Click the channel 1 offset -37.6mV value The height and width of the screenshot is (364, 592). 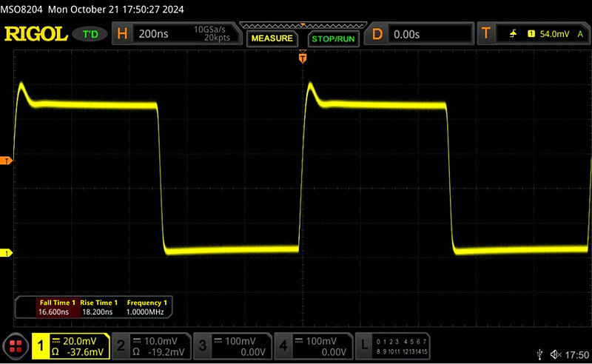click(x=85, y=352)
